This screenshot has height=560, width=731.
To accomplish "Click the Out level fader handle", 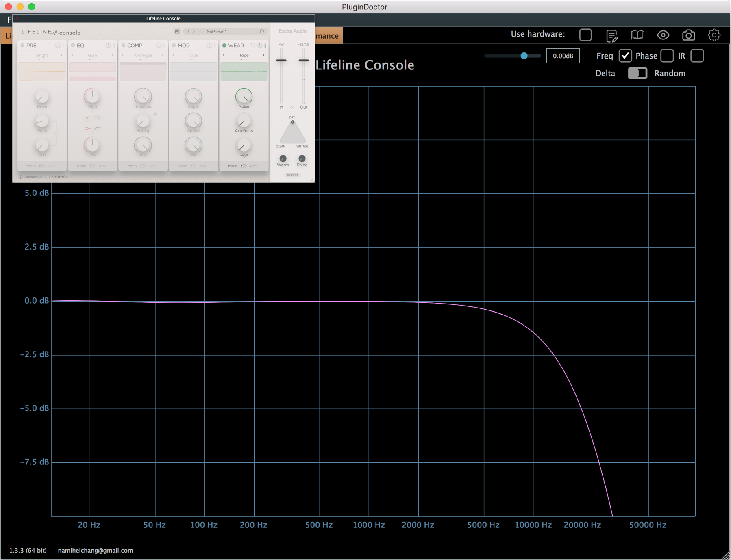I will coord(303,61).
